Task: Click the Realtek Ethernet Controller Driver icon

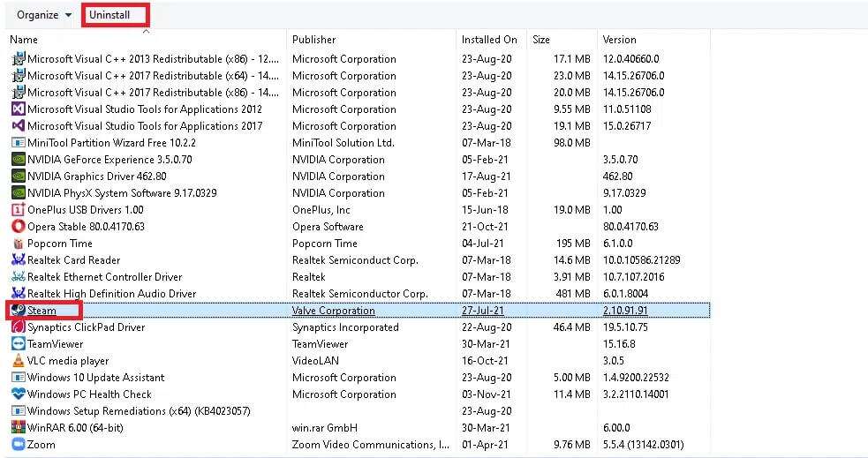Action: coord(19,276)
